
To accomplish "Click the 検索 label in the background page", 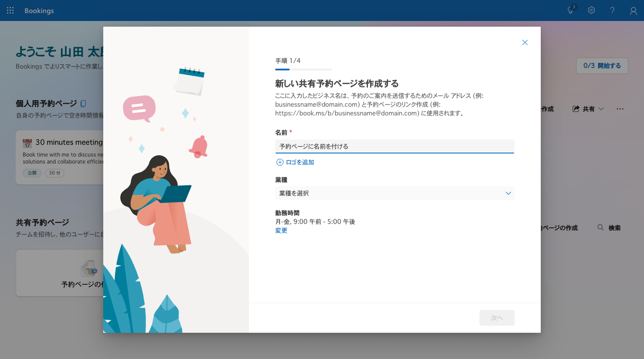I will pyautogui.click(x=614, y=228).
